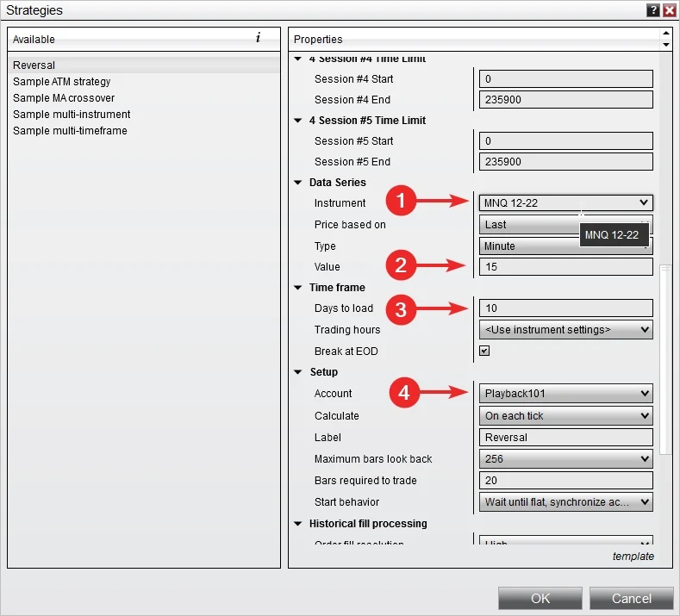Screen dimensions: 680x616
Task: Open the Calculate dropdown
Action: tap(565, 416)
